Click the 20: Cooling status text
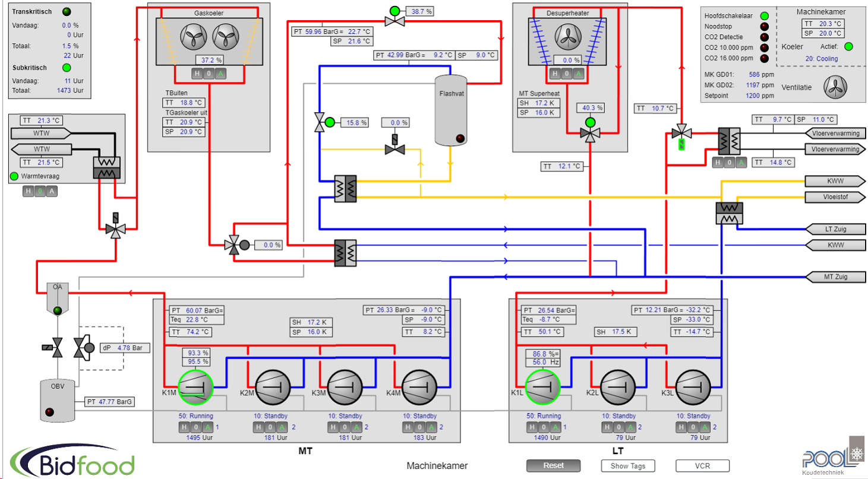This screenshot has width=868, height=479. pyautogui.click(x=822, y=59)
